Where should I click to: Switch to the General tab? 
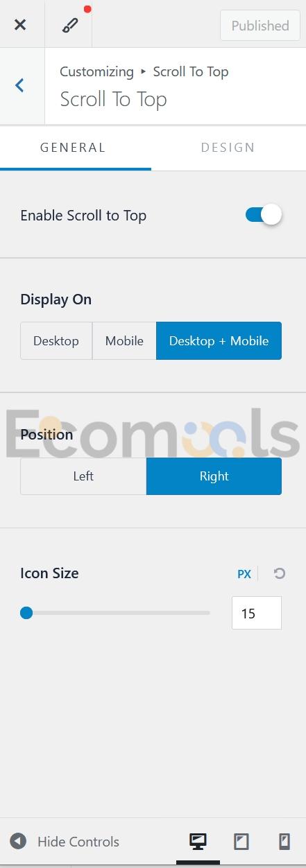coord(73,147)
